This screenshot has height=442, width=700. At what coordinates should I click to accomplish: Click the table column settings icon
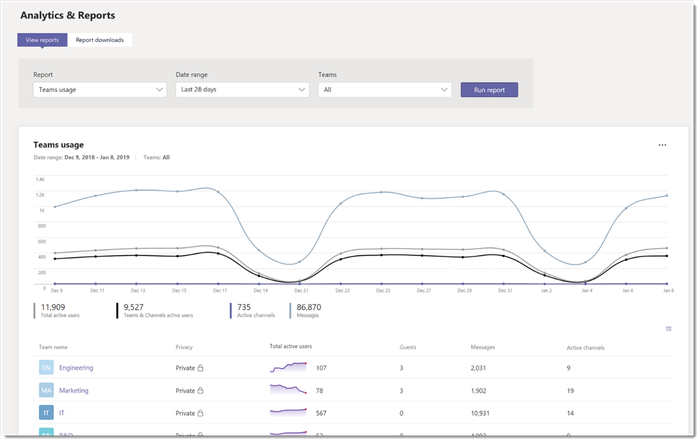tap(668, 329)
